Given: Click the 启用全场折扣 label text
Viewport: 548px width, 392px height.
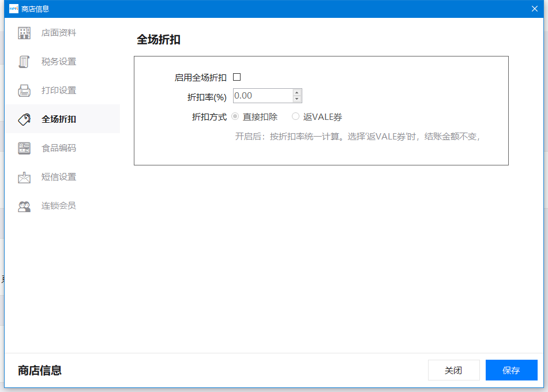Looking at the screenshot, I should (x=200, y=78).
